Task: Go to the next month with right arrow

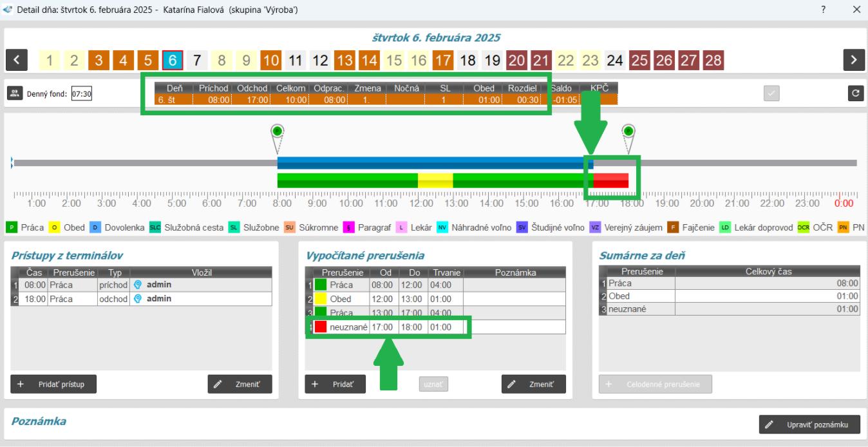Action: point(853,61)
